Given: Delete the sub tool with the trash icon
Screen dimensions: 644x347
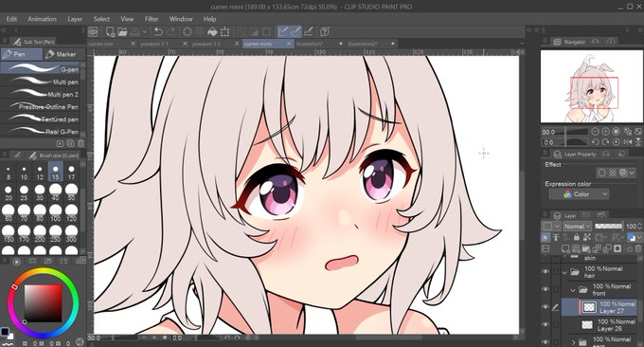Looking at the screenshot, I should 80,143.
